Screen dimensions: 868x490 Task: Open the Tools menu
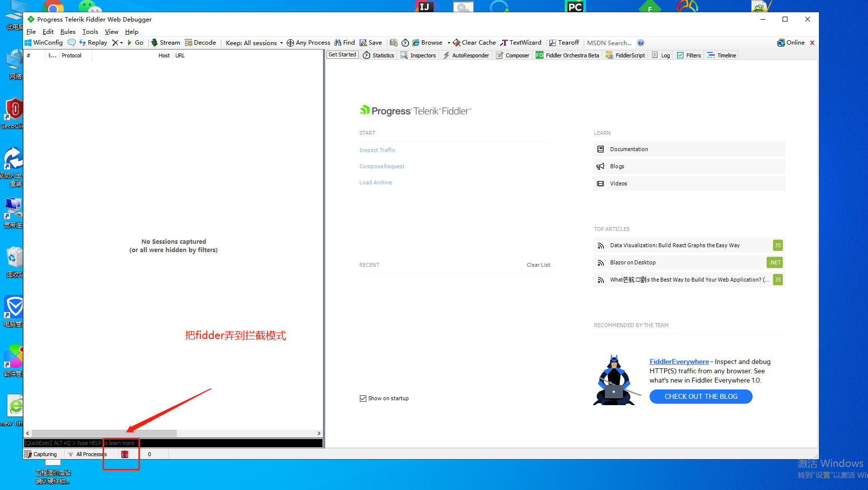(90, 31)
